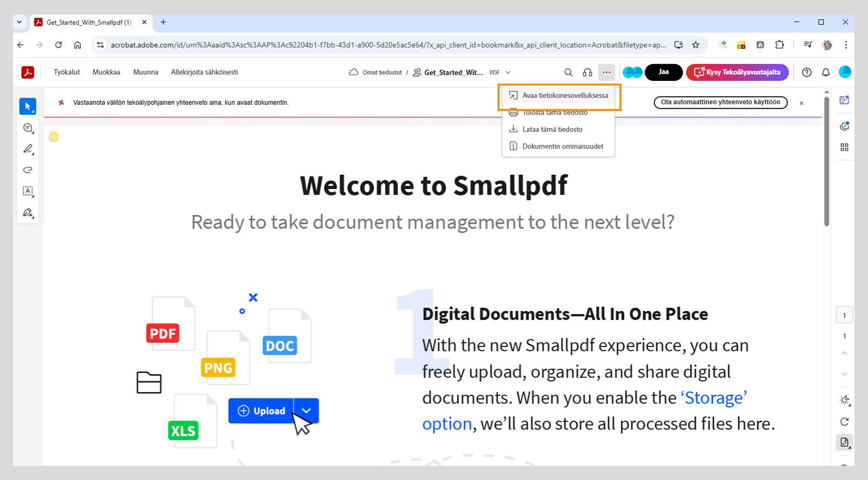
Task: Click the Adobe Acrobat home logo
Action: point(28,72)
